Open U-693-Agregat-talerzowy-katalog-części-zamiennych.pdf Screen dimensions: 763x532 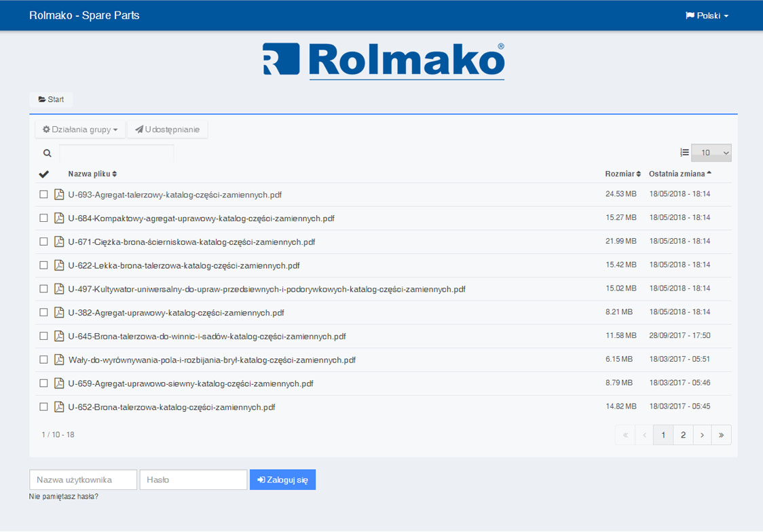(175, 195)
